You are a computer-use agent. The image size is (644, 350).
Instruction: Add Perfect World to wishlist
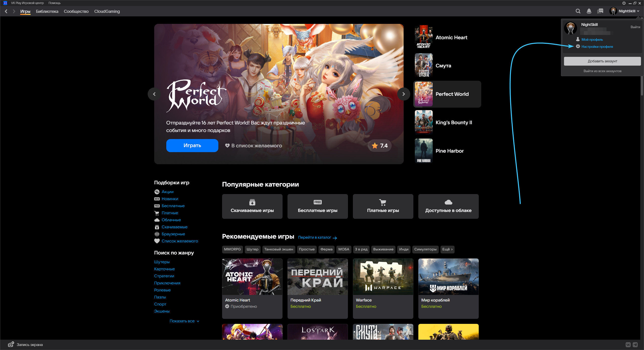253,146
